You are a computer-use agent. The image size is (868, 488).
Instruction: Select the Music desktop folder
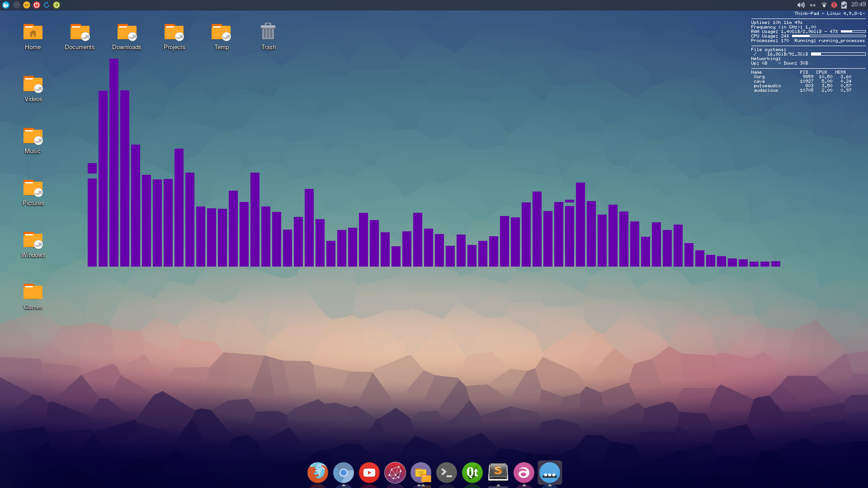point(33,141)
